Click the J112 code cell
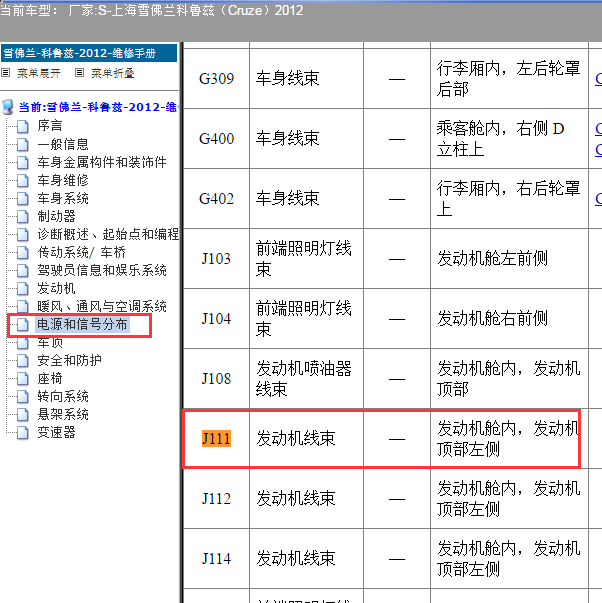Viewport: 602px width, 603px height. point(216,498)
